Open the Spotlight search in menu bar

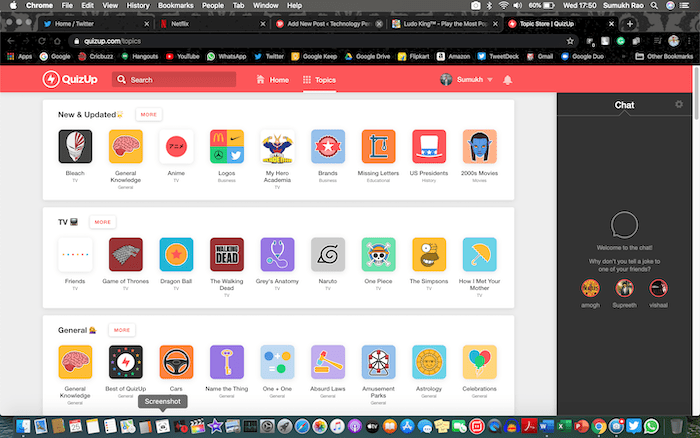coord(654,5)
